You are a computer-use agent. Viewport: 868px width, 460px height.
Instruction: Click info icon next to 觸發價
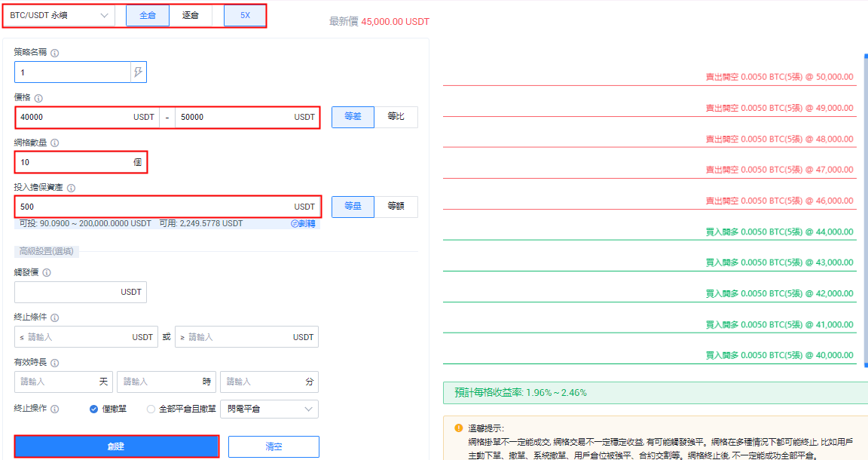point(47,273)
